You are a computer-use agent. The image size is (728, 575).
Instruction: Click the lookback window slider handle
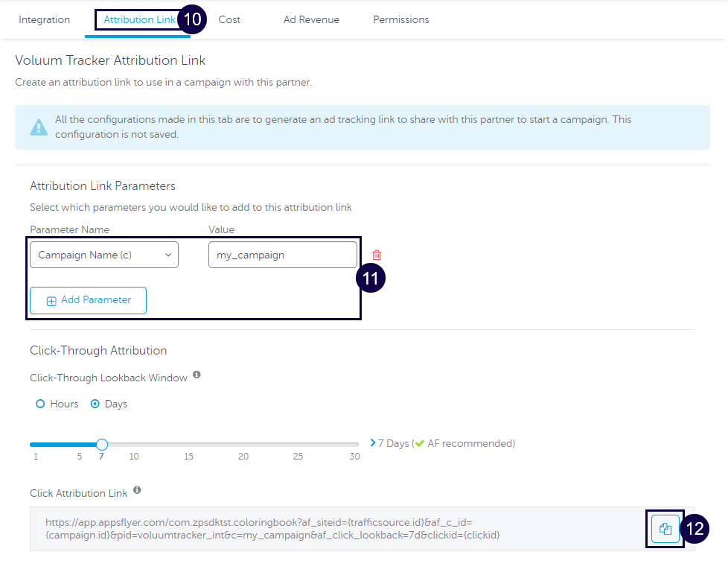click(102, 445)
